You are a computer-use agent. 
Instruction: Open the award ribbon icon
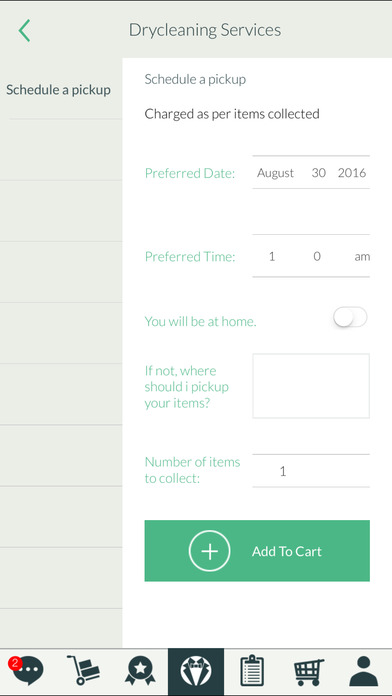(140, 671)
